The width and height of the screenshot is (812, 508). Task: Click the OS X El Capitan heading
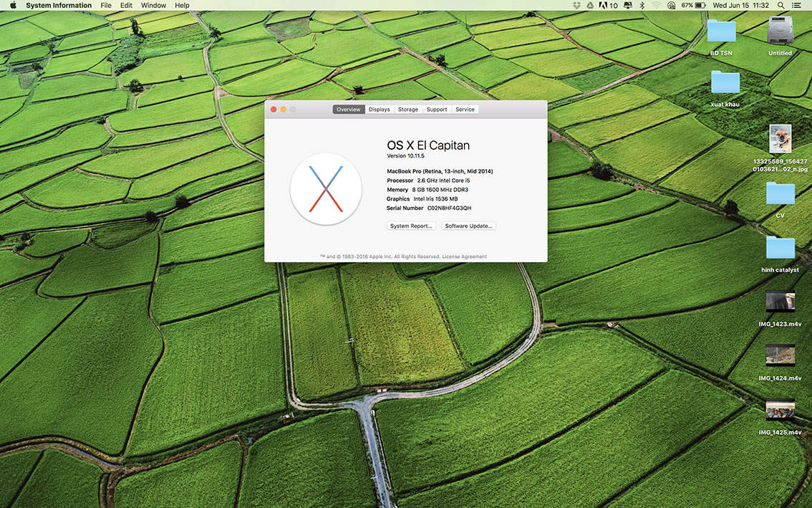click(x=428, y=145)
